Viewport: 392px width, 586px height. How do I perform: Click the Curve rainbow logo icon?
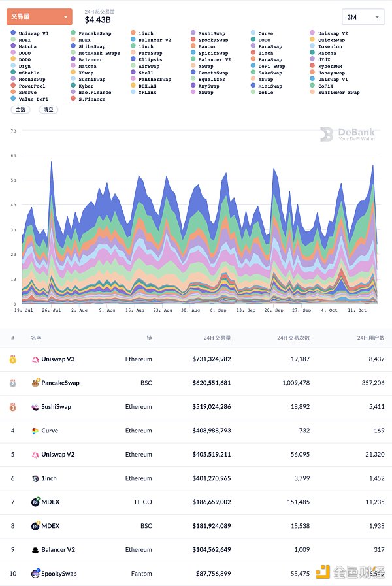[35, 431]
